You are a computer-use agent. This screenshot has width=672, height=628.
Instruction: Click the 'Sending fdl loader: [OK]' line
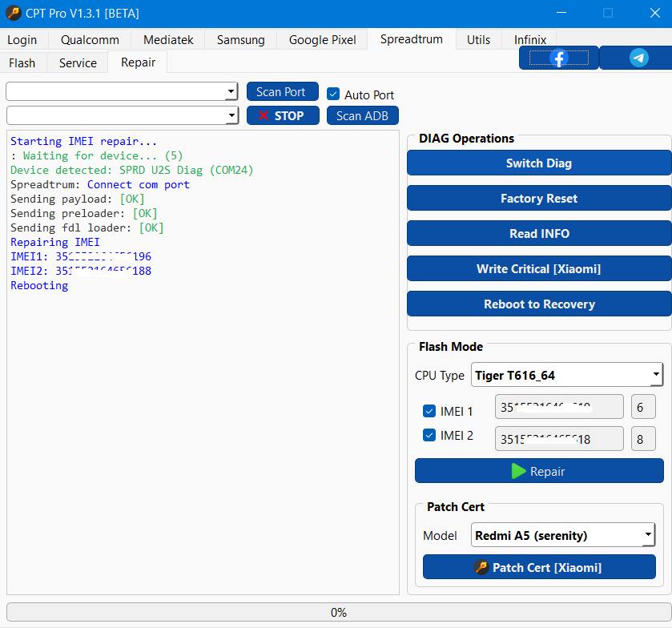(x=87, y=227)
